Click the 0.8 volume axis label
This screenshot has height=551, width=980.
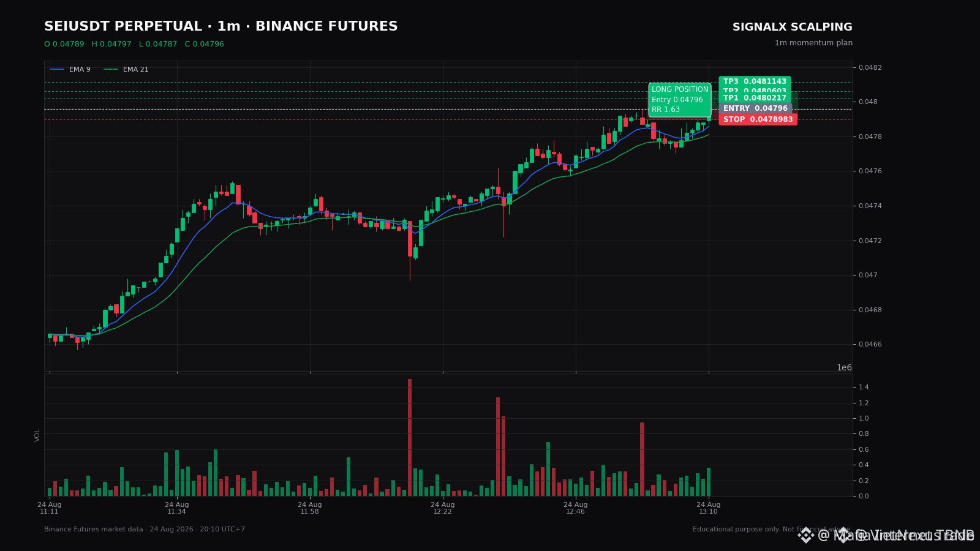(x=864, y=434)
